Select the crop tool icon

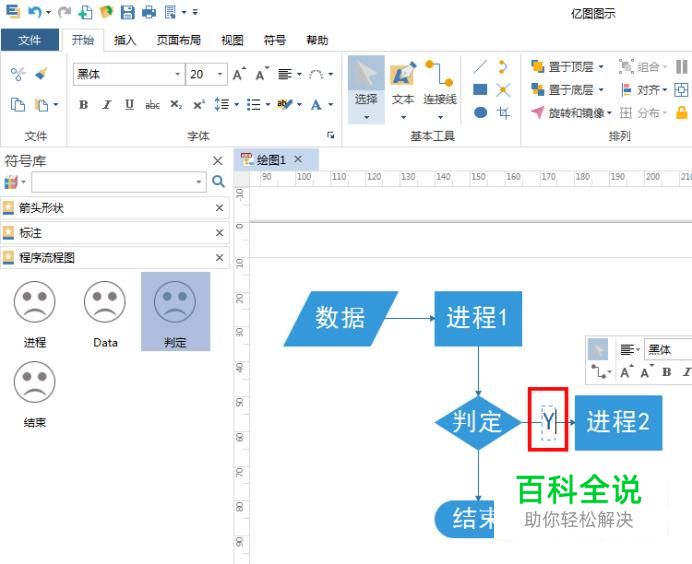[x=503, y=113]
